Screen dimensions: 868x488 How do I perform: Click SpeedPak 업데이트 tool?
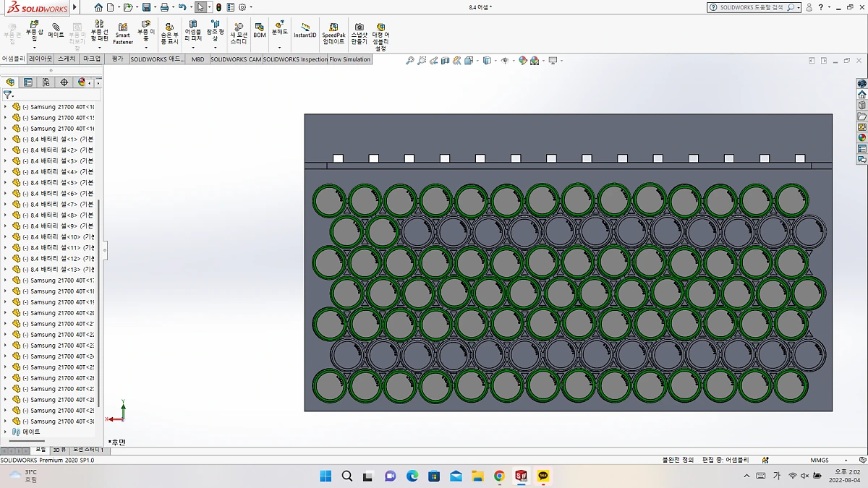coord(333,33)
